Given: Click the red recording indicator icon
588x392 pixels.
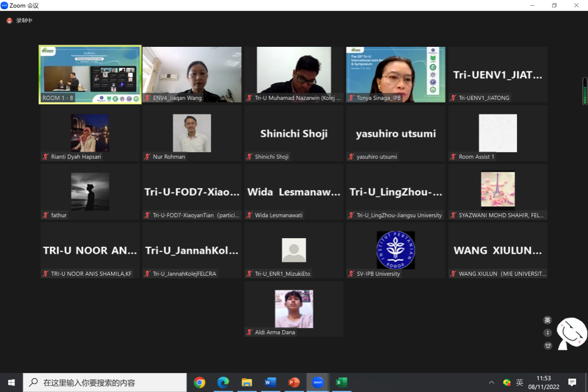Looking at the screenshot, I should click(x=9, y=21).
